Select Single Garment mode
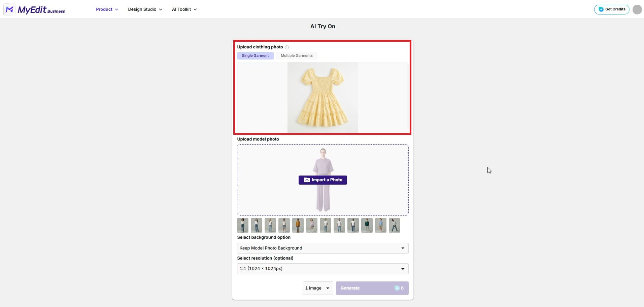 255,55
